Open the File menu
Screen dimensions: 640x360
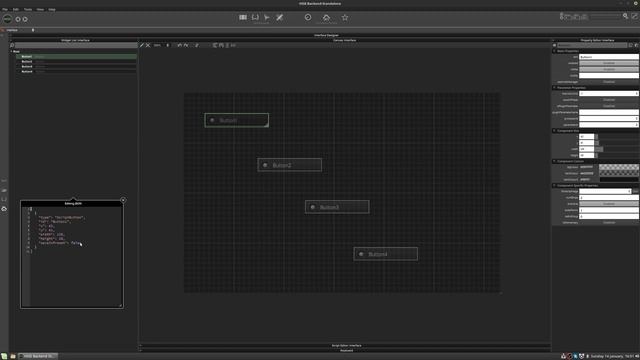(5, 9)
